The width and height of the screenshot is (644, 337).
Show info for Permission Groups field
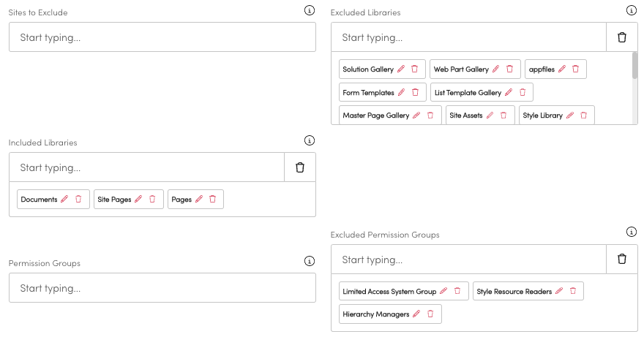[x=309, y=261]
